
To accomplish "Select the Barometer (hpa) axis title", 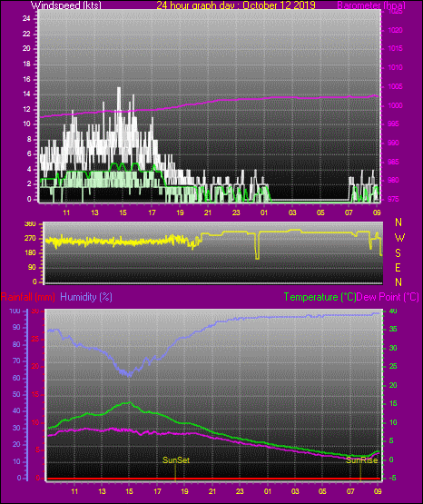I will 371,5.
